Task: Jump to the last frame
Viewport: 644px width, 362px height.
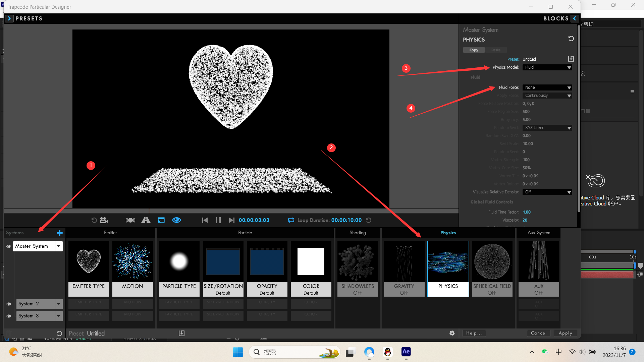Action: point(231,220)
